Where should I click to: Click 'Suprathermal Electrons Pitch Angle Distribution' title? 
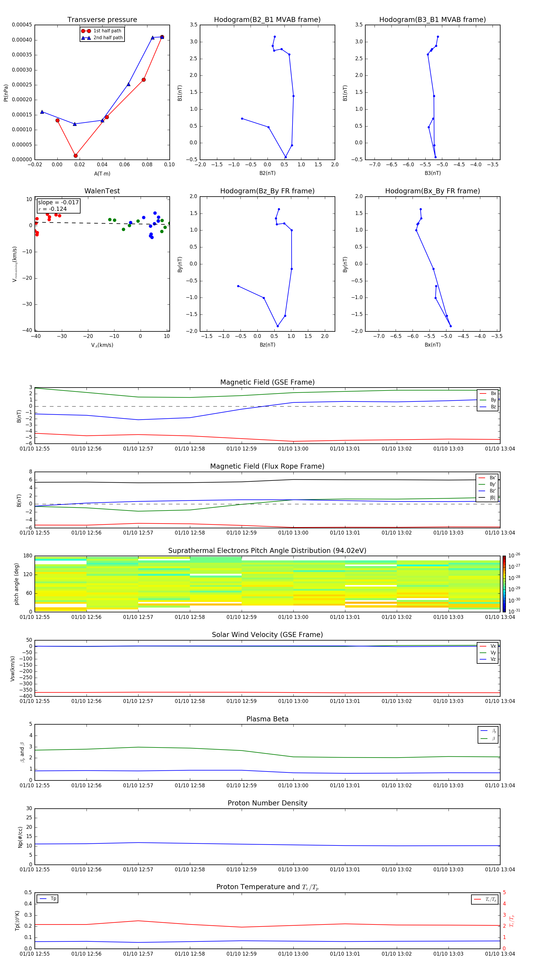267,551
